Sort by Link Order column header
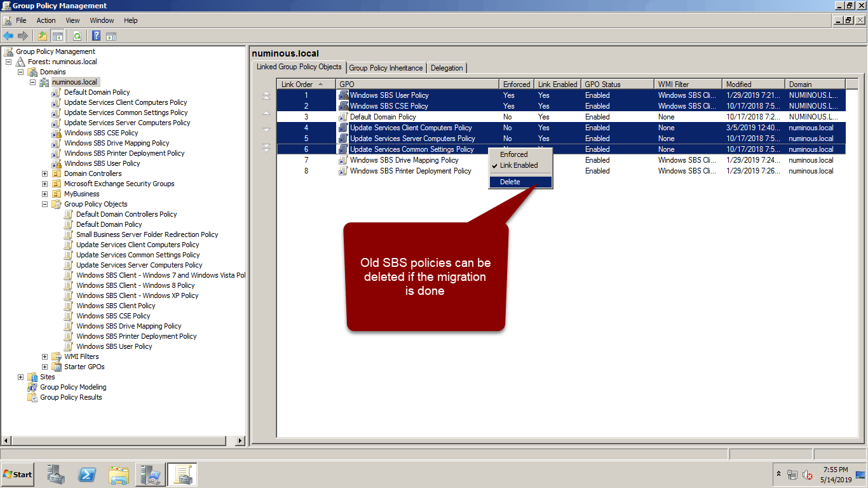 [x=306, y=84]
